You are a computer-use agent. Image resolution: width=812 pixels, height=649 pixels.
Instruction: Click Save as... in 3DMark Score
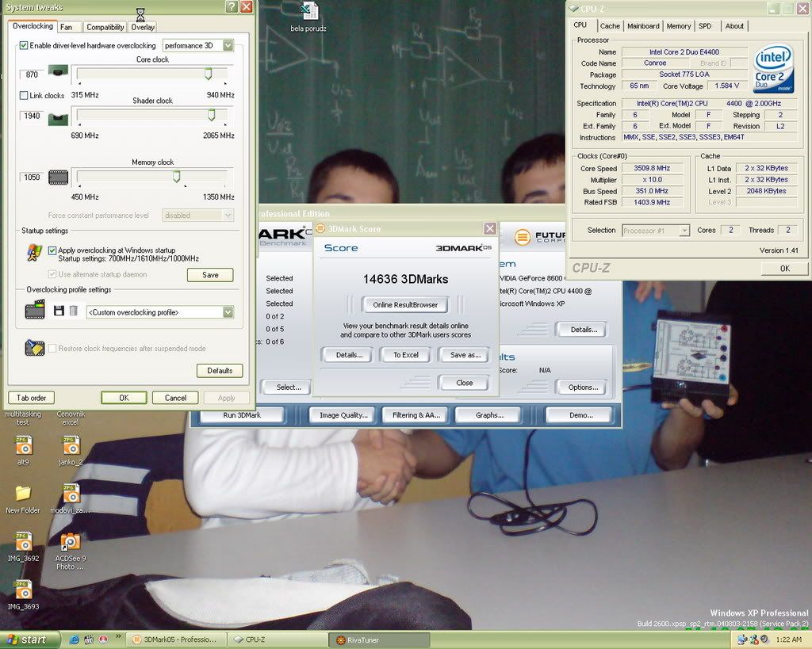(465, 355)
